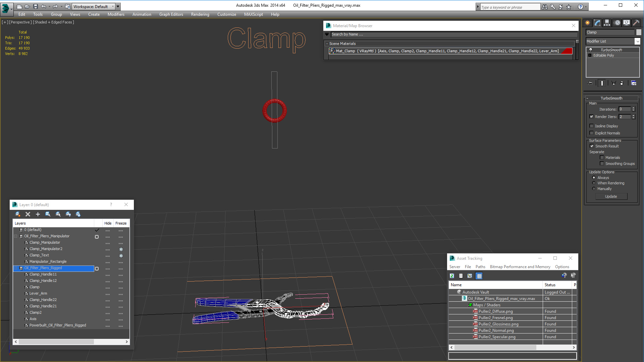Click Configure Modifier Sets icon
Screen dimensions: 644x362
click(x=634, y=83)
